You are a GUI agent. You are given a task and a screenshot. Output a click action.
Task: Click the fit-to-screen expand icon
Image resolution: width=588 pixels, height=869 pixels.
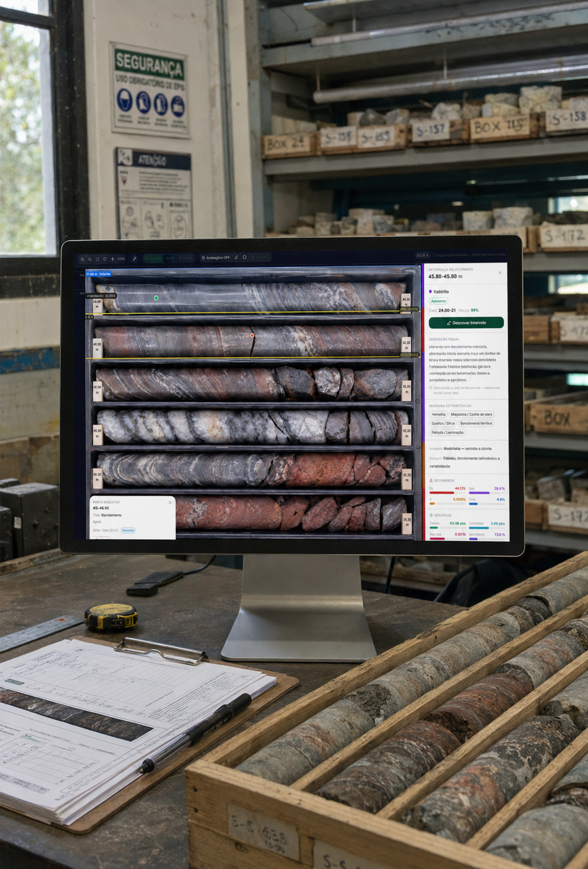pos(97,259)
